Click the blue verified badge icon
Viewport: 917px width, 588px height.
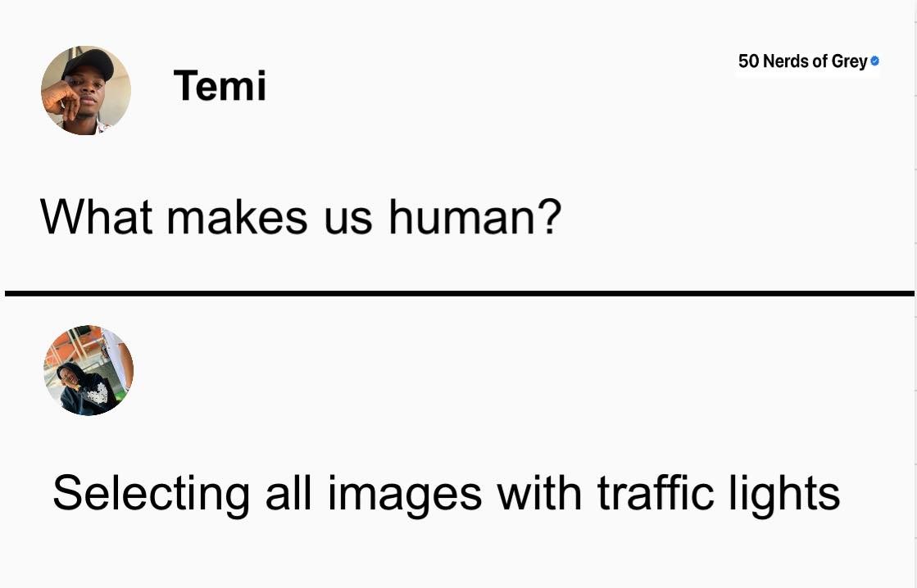coord(875,61)
